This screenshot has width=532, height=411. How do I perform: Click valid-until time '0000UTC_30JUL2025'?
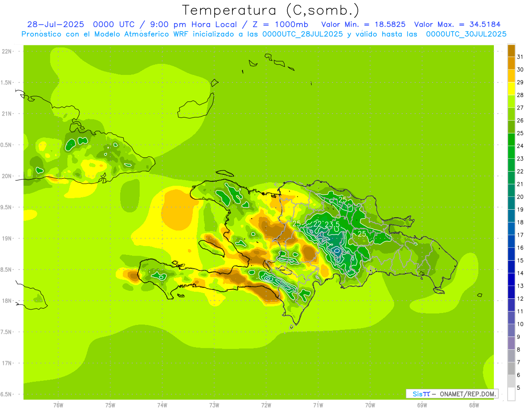click(x=466, y=34)
